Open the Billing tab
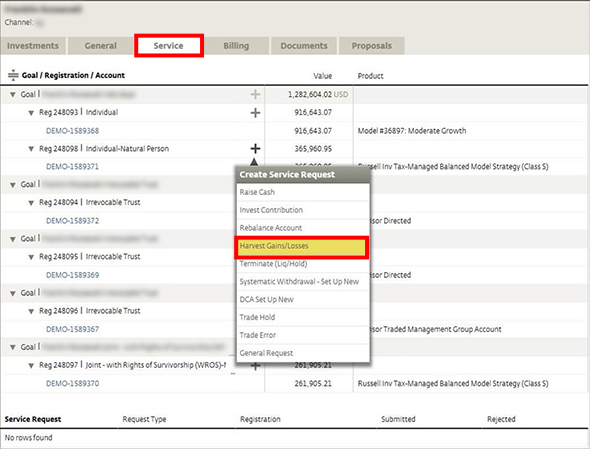 tap(236, 46)
